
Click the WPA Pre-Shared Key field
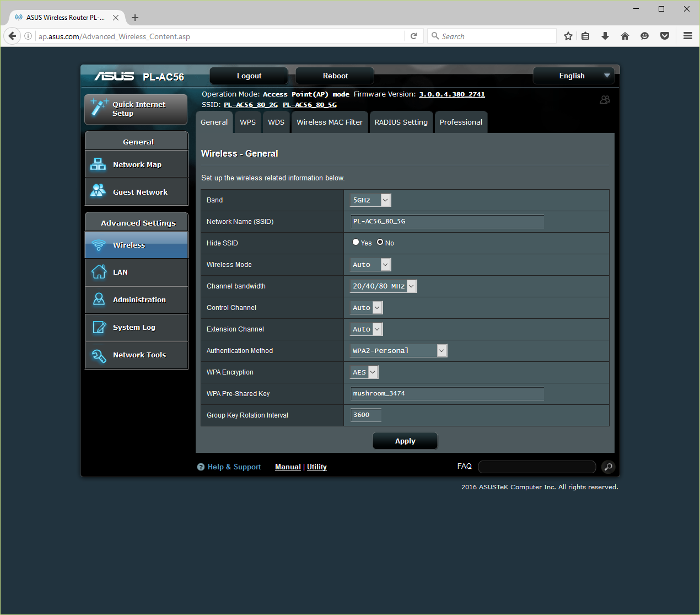coord(447,394)
